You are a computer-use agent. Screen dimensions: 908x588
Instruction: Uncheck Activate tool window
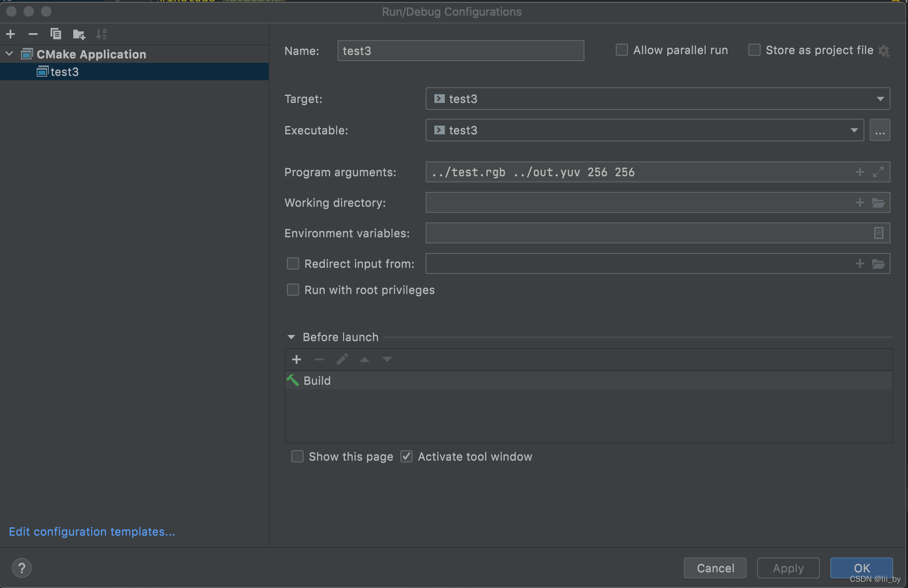click(x=406, y=457)
